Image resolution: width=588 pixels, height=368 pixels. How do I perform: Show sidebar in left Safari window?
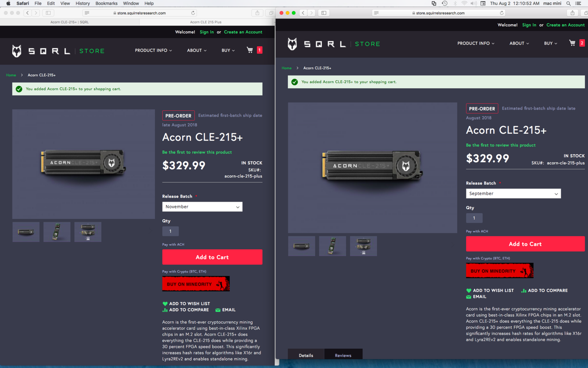pyautogui.click(x=48, y=13)
